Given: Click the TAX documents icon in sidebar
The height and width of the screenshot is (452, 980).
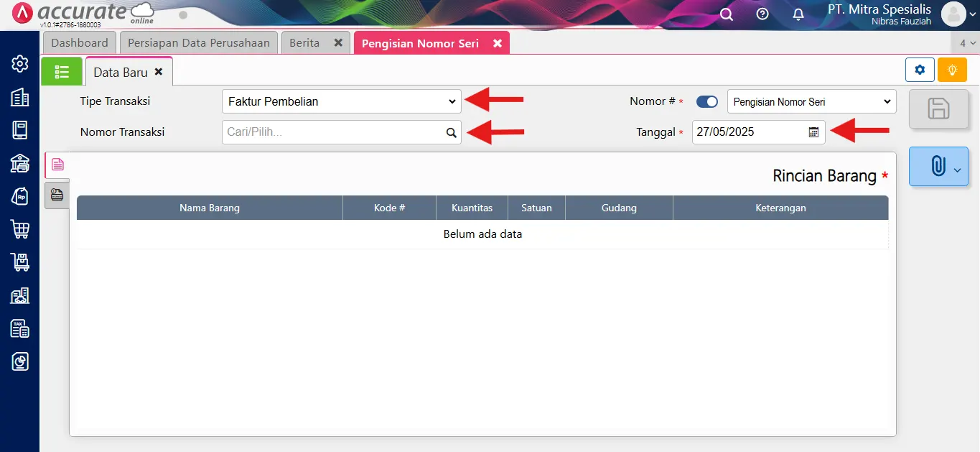Looking at the screenshot, I should click(x=19, y=328).
